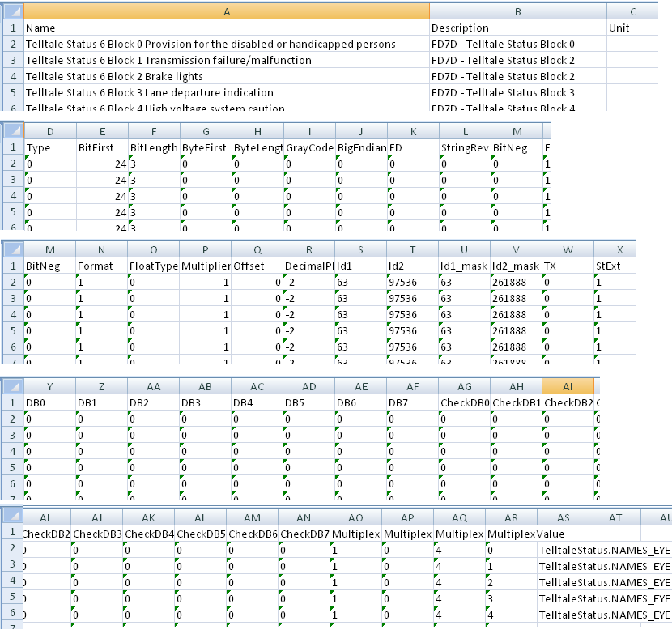Select cell 'FD7D - Telltale Status Block 3'

(x=517, y=92)
